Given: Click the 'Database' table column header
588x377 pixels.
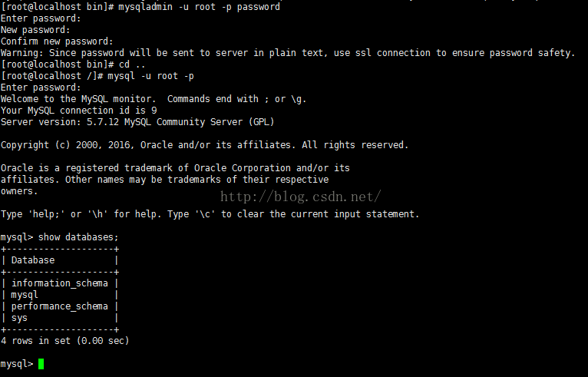Looking at the screenshot, I should (x=33, y=260).
